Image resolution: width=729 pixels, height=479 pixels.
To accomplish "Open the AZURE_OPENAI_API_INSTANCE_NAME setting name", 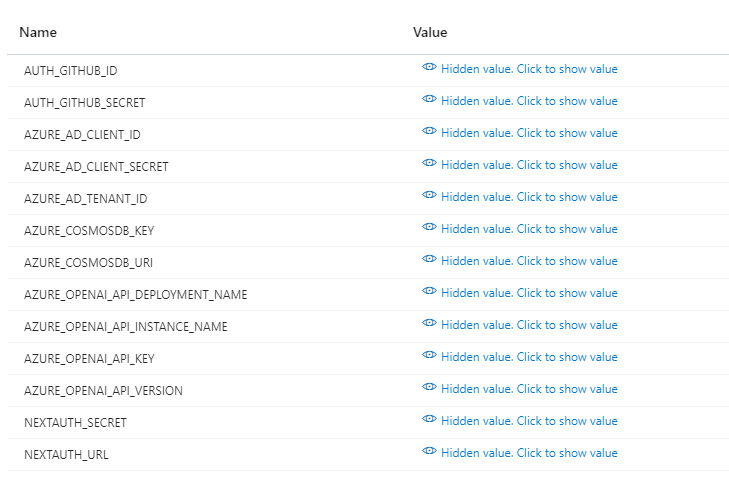I will (126, 327).
